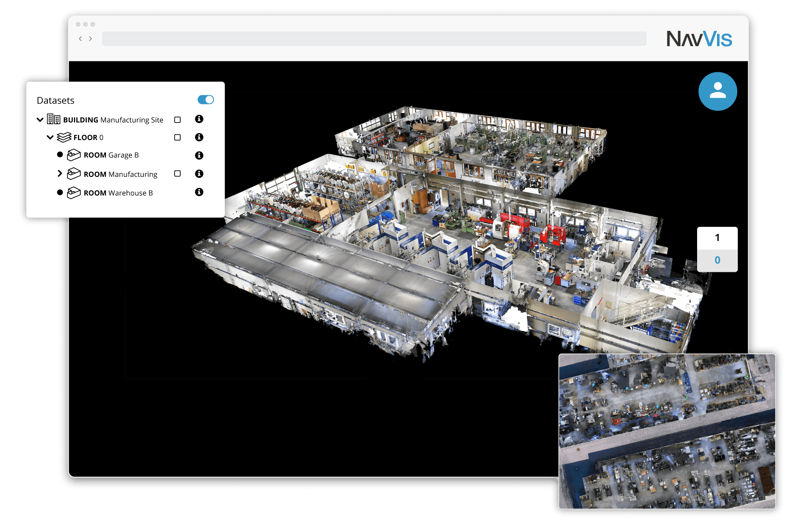Screen dimensions: 812x532
Task: Switch to floor 0
Action: [717, 260]
